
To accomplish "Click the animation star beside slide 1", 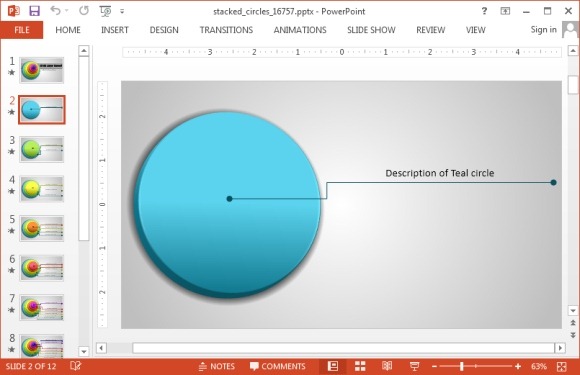I will coord(12,72).
